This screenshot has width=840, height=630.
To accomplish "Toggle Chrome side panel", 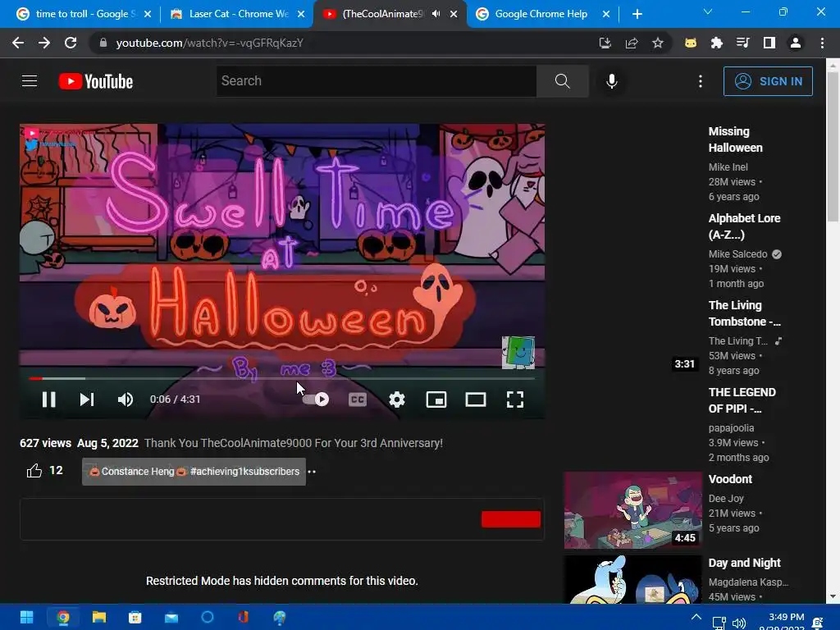I will click(769, 43).
